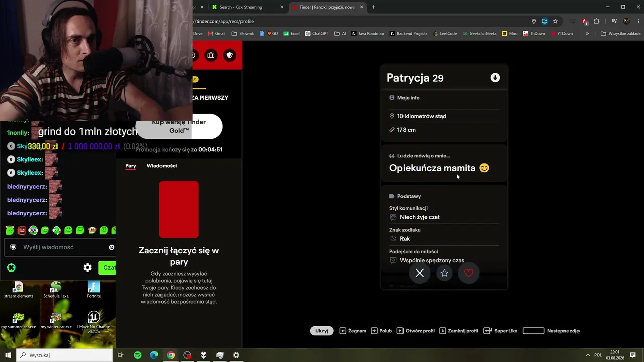Show hidden system tray icons

point(587,355)
